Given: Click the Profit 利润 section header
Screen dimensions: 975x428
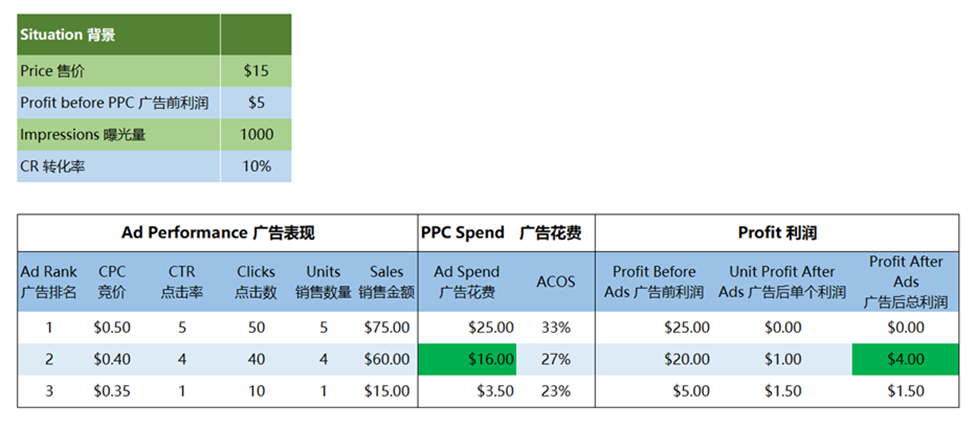Looking at the screenshot, I should coord(777,233).
